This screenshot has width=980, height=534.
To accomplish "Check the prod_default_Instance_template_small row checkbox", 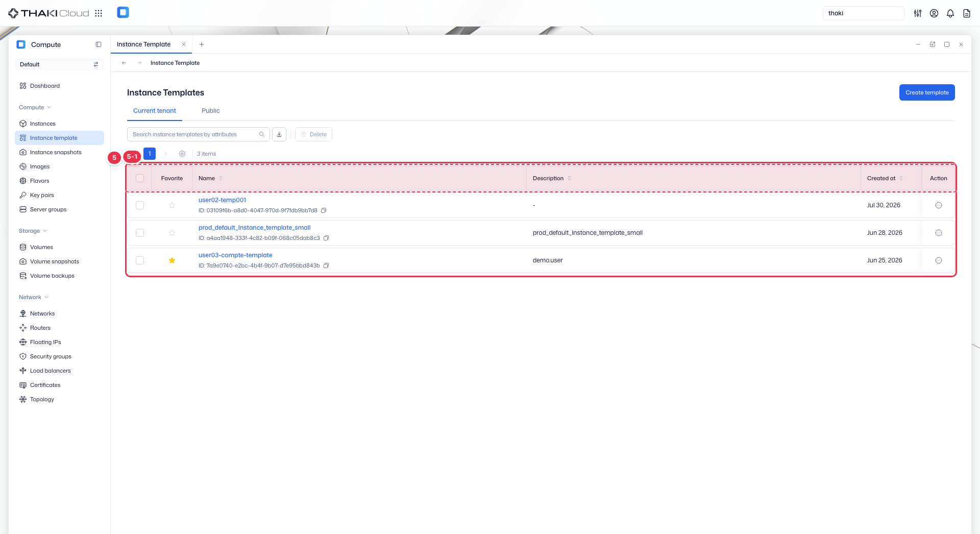I will pos(140,233).
